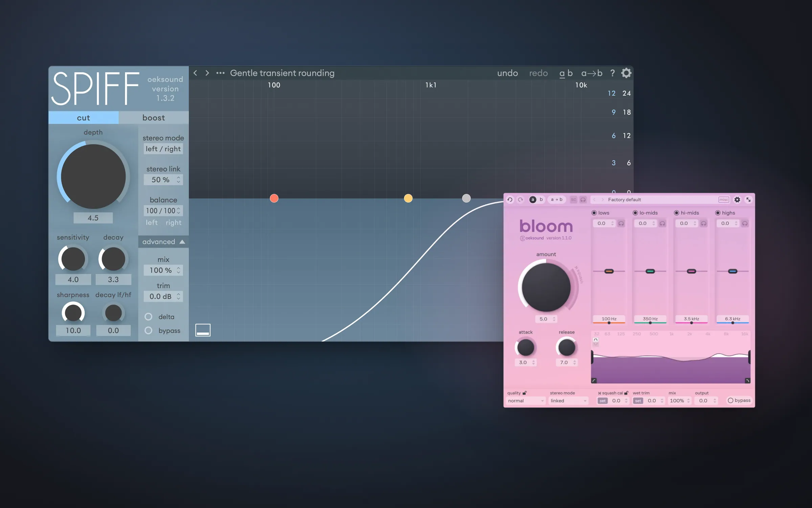Toggle bloom global headphone listen icon

point(583,199)
